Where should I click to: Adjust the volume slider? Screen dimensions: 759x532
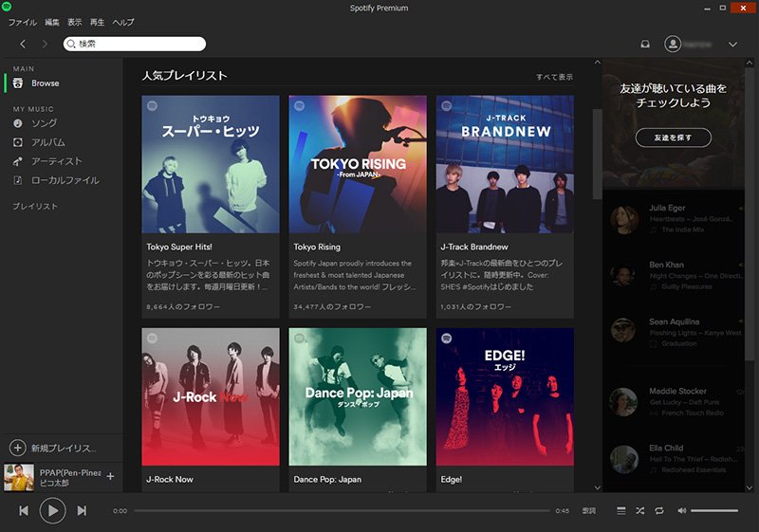(x=714, y=511)
